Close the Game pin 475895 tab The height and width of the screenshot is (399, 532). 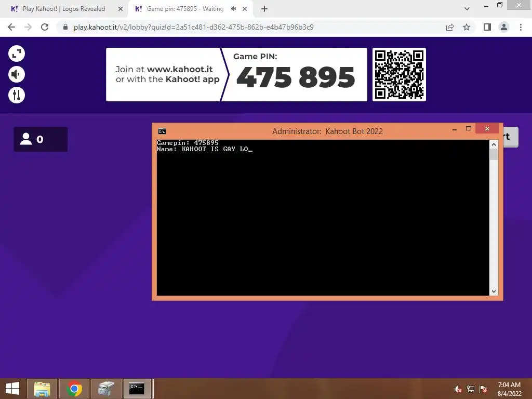click(245, 9)
